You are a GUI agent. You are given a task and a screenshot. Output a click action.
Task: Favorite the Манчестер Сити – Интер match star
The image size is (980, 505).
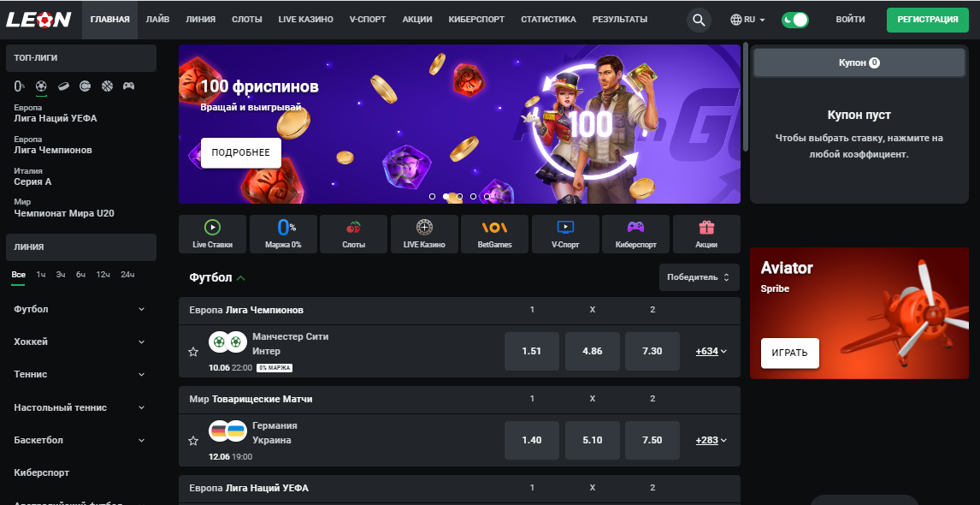pyautogui.click(x=193, y=352)
